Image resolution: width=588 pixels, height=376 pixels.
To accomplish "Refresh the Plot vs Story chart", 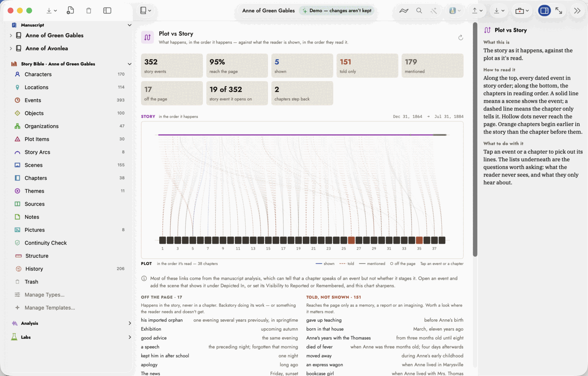I will 461,37.
